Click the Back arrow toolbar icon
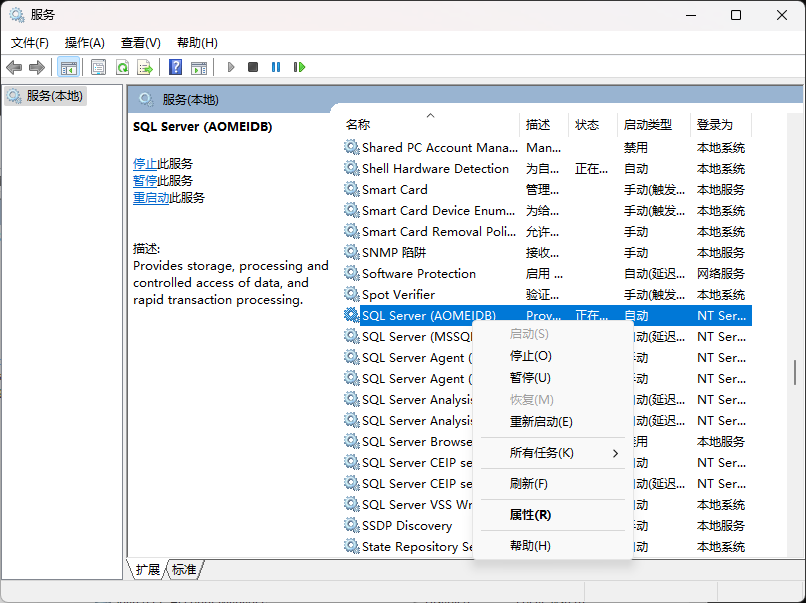This screenshot has height=603, width=806. point(14,67)
